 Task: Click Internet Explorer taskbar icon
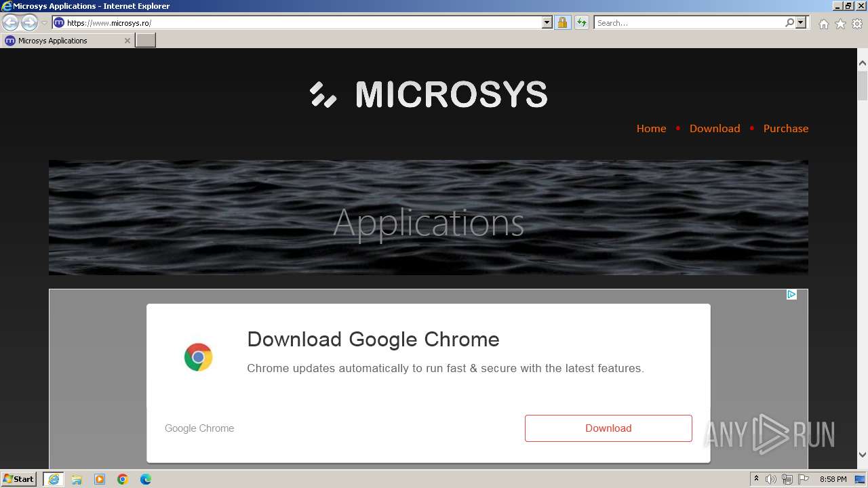(54, 479)
